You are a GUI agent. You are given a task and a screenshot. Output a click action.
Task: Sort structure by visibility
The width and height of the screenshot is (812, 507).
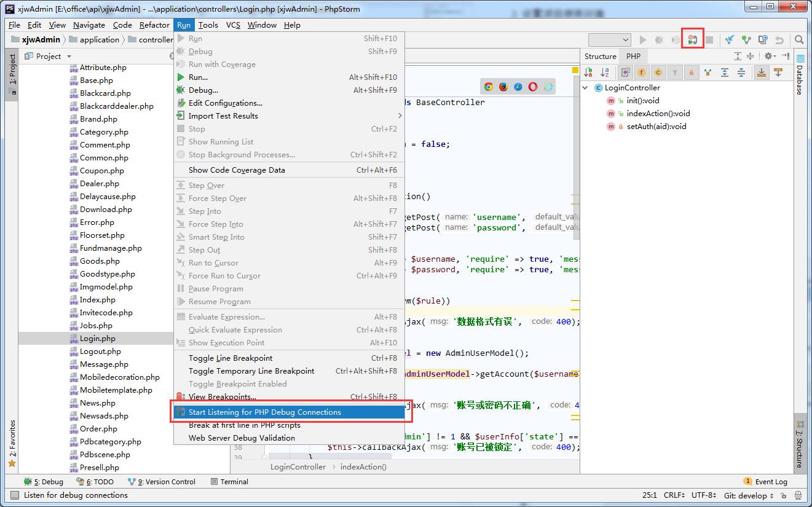[588, 73]
